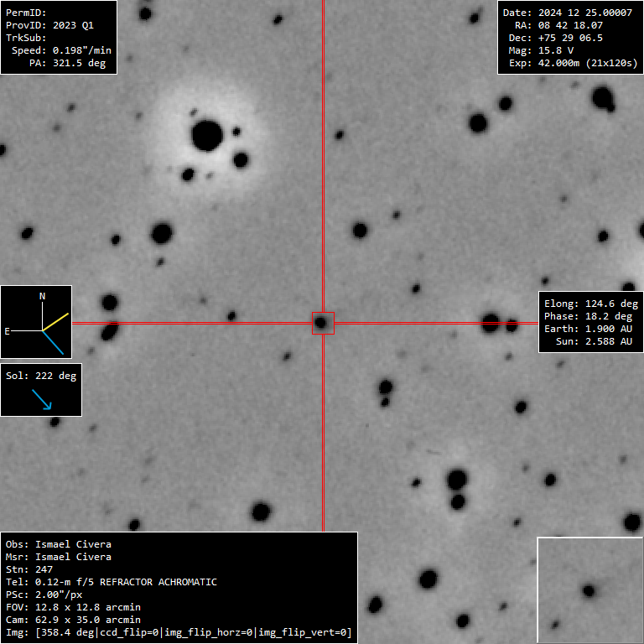Click the Phase 18.2 deg line
Screen dimensions: 644x644
point(591,316)
